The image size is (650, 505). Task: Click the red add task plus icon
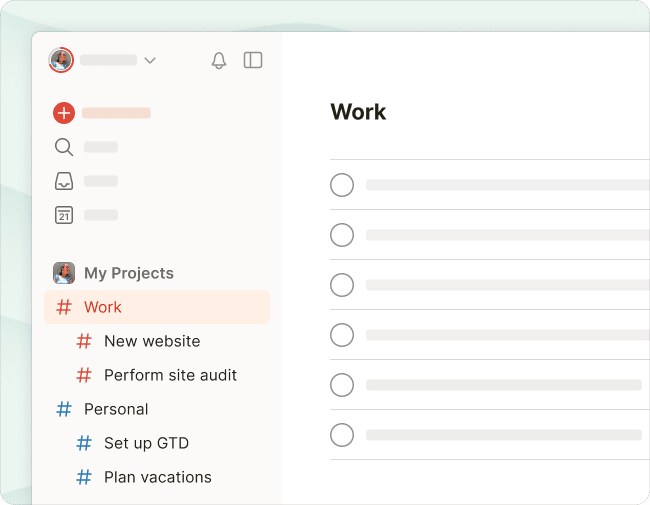(x=64, y=113)
